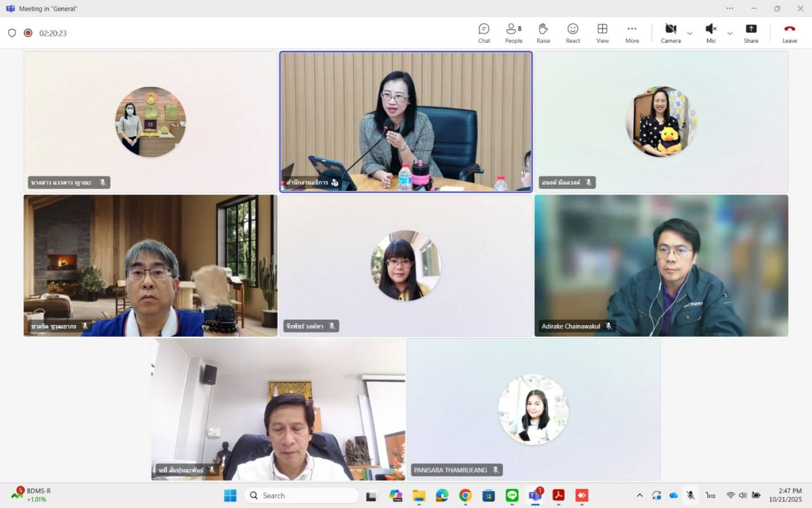This screenshot has height=508, width=812.
Task: Open LINE app from the taskbar
Action: 512,495
